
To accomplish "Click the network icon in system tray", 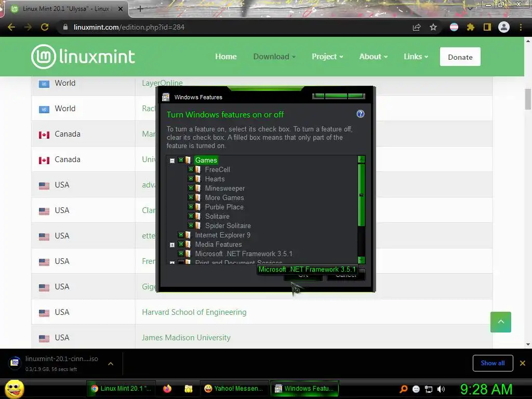I will coord(429,389).
